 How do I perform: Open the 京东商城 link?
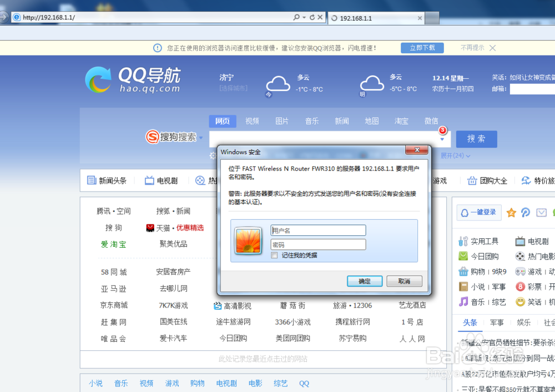[x=114, y=305]
